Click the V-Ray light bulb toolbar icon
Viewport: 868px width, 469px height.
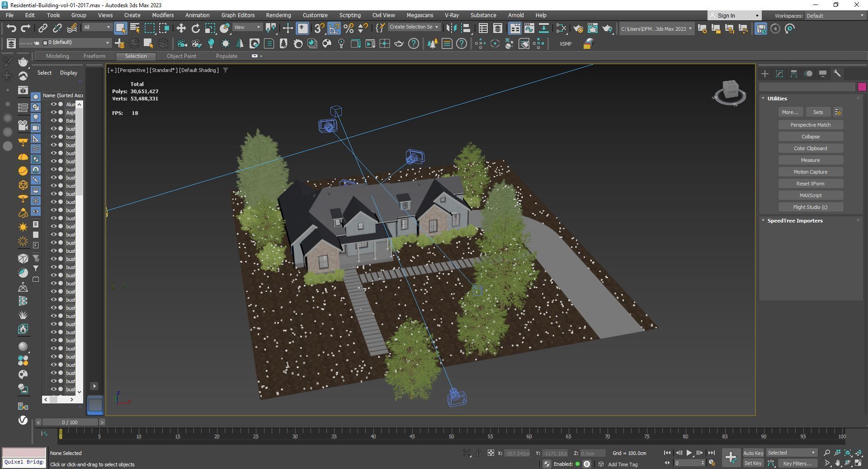(211, 44)
